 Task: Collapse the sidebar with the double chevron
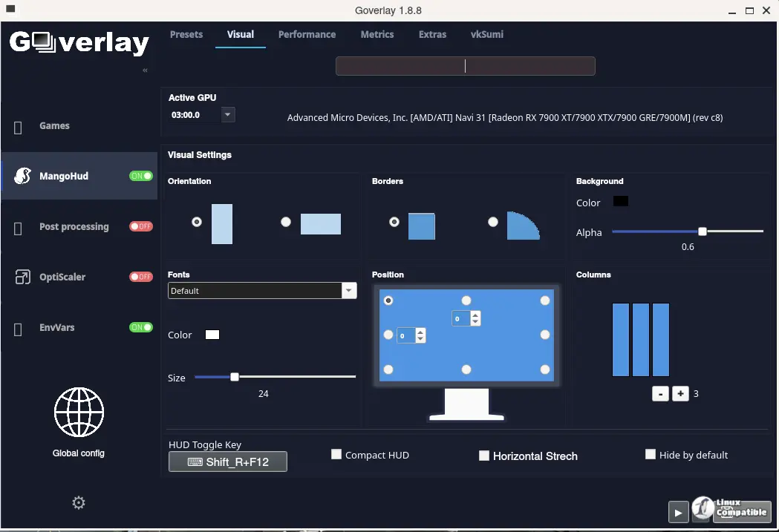(145, 70)
